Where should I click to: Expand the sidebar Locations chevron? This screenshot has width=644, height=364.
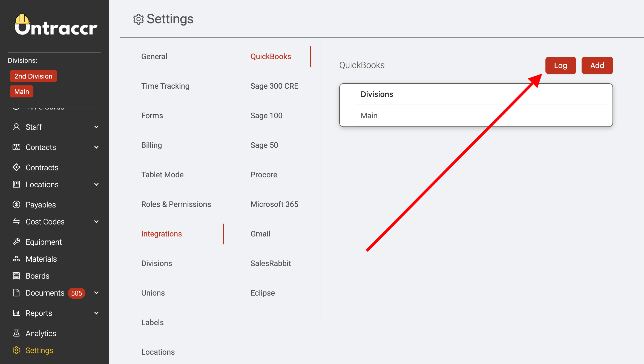point(96,184)
